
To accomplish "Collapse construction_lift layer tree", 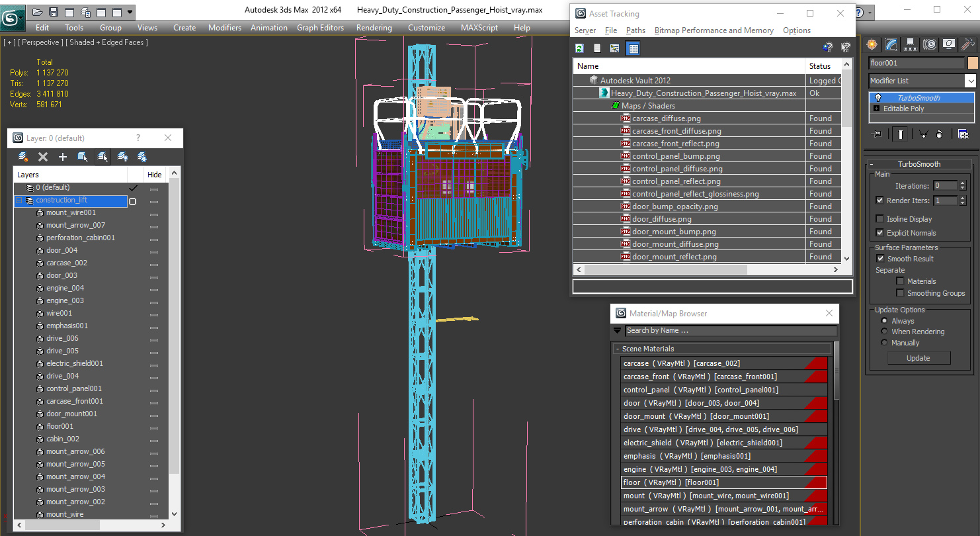I will [19, 201].
